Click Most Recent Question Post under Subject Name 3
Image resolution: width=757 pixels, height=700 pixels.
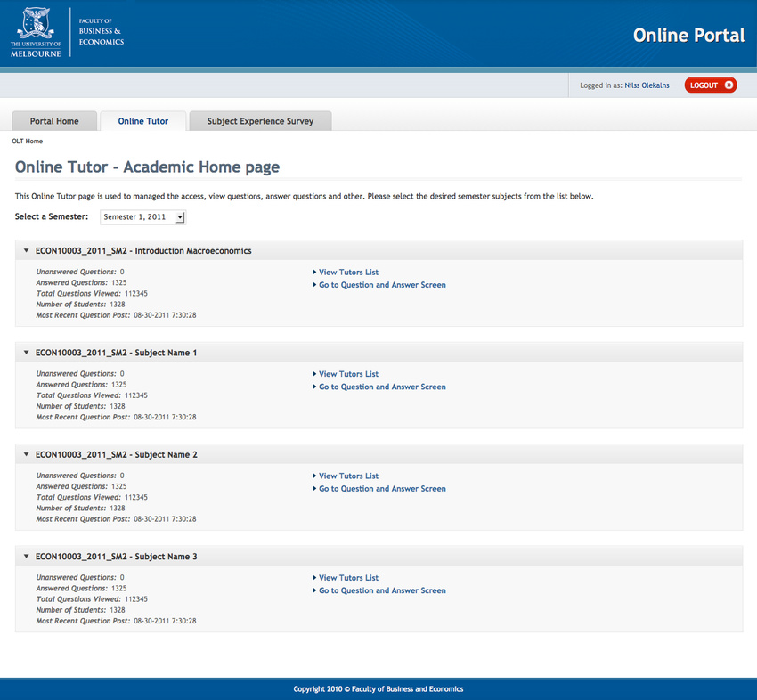pyautogui.click(x=116, y=621)
